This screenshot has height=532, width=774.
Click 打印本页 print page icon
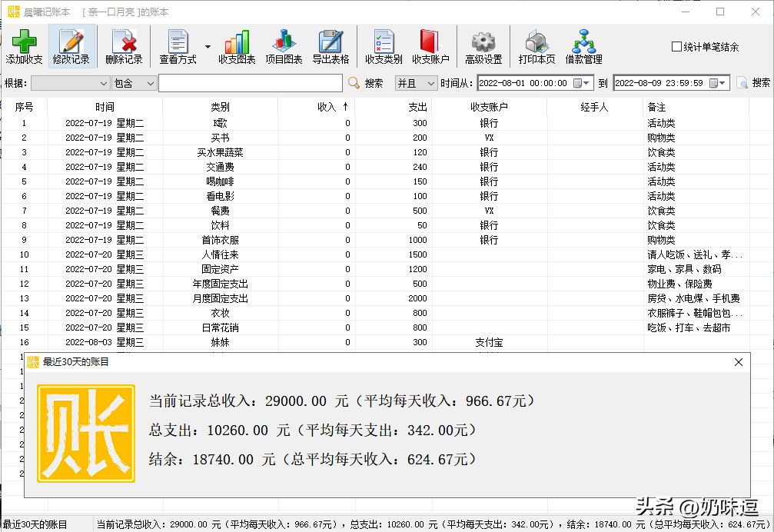pos(536,47)
